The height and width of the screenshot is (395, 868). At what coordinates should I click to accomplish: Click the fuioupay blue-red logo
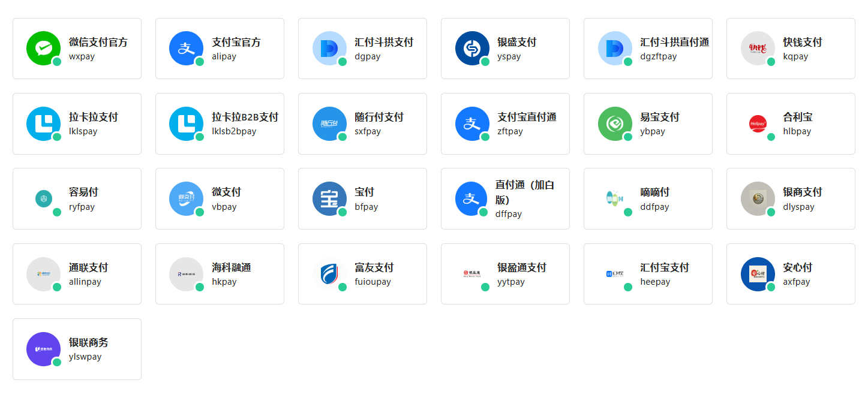pyautogui.click(x=329, y=274)
